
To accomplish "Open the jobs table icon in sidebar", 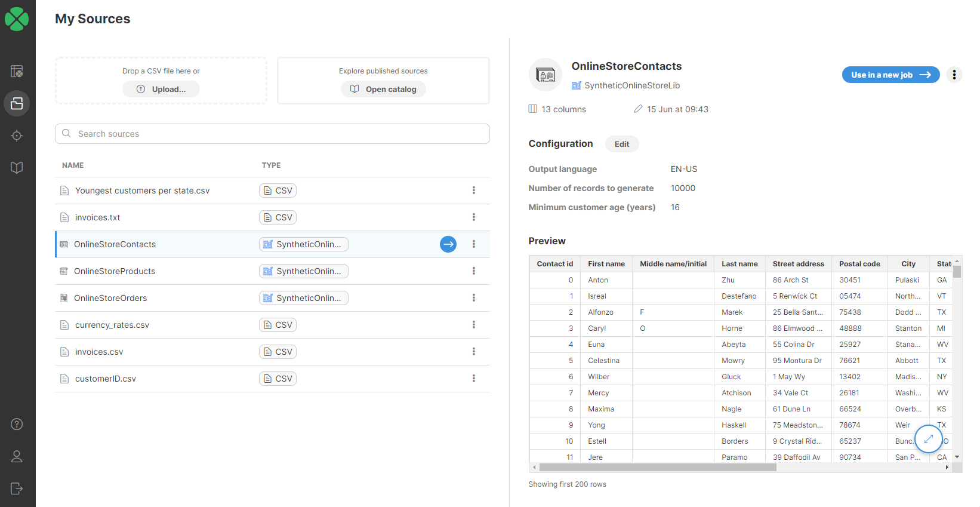I will pyautogui.click(x=17, y=71).
